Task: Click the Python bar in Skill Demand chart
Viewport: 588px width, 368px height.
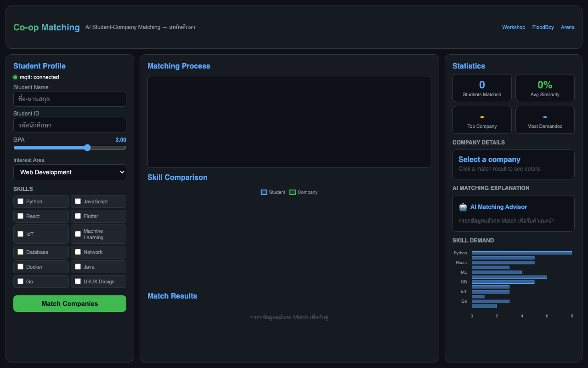Action: pyautogui.click(x=521, y=253)
